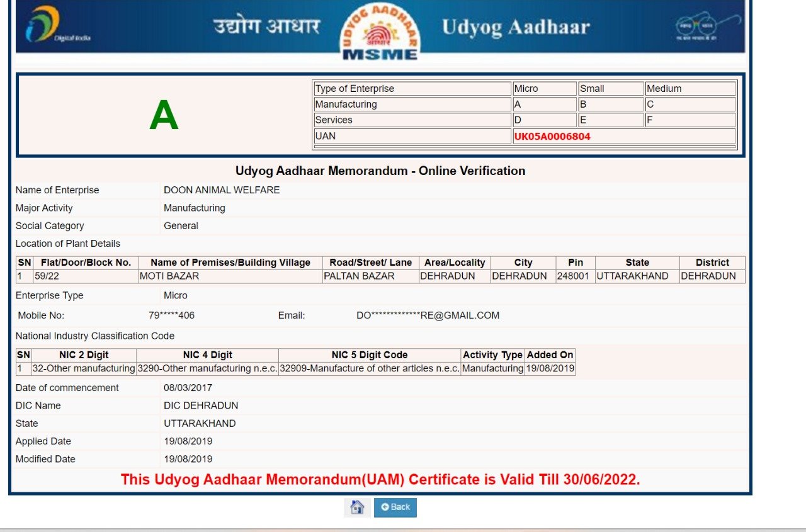Click the red certificate validity notice
The width and height of the screenshot is (806, 532).
380,480
